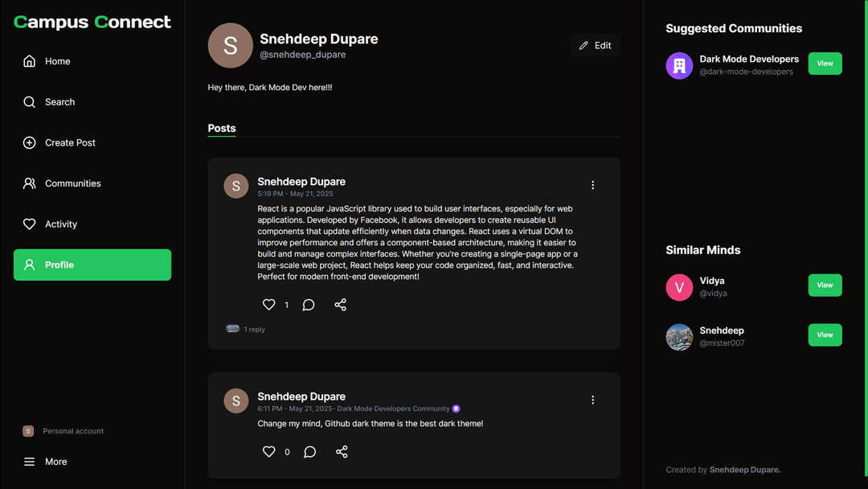The width and height of the screenshot is (868, 489).
Task: Like the React post with heart icon
Action: (x=269, y=305)
